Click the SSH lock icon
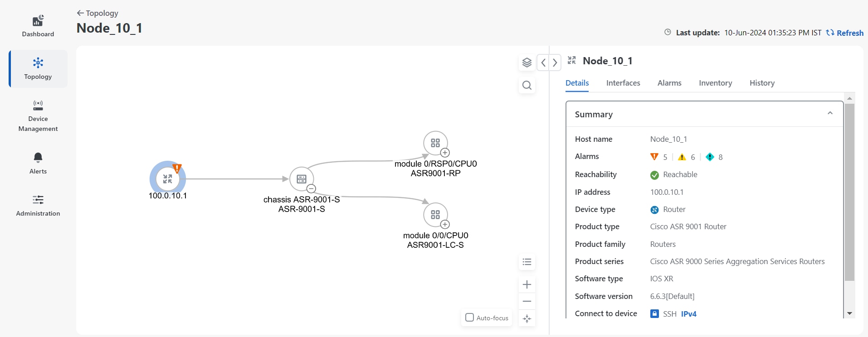This screenshot has width=868, height=337. pos(654,313)
